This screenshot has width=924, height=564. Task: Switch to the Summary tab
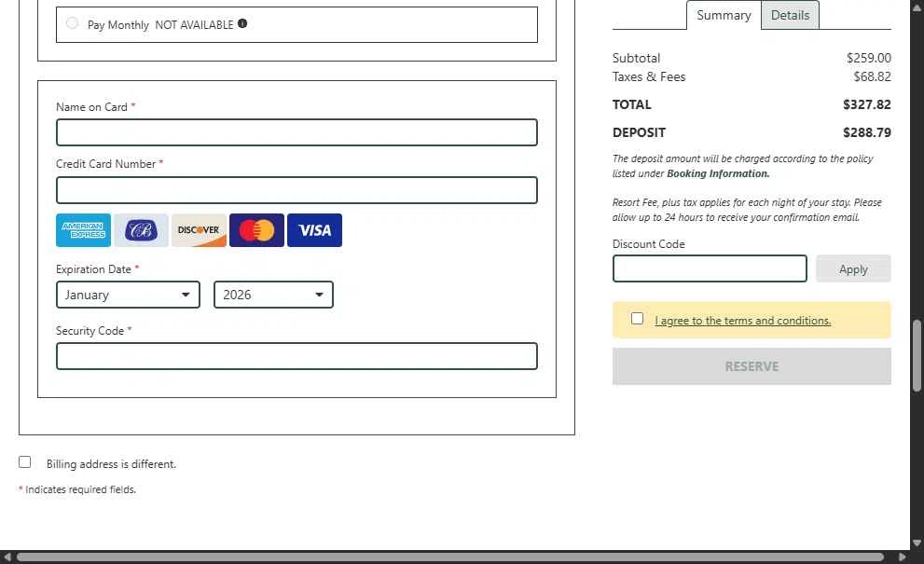coord(724,15)
